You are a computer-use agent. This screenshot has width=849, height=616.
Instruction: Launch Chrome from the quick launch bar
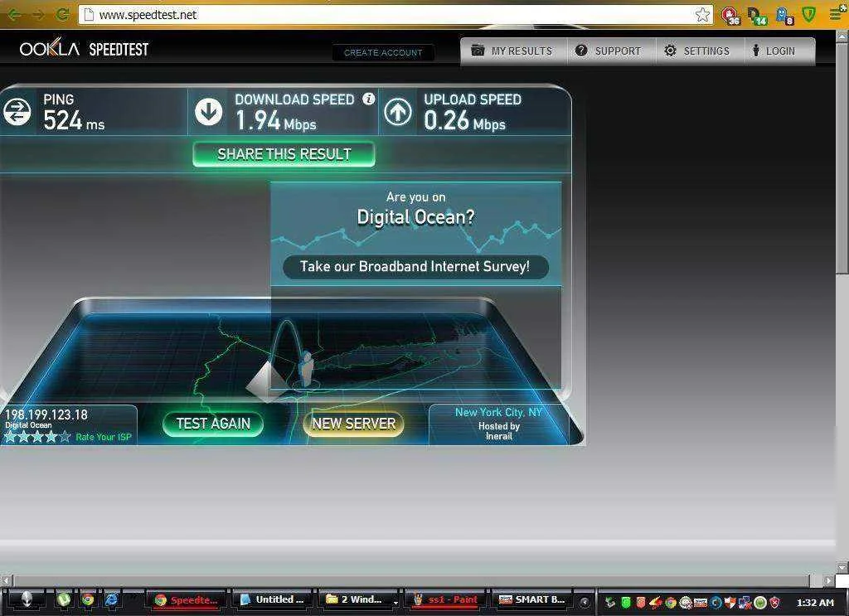tap(88, 599)
